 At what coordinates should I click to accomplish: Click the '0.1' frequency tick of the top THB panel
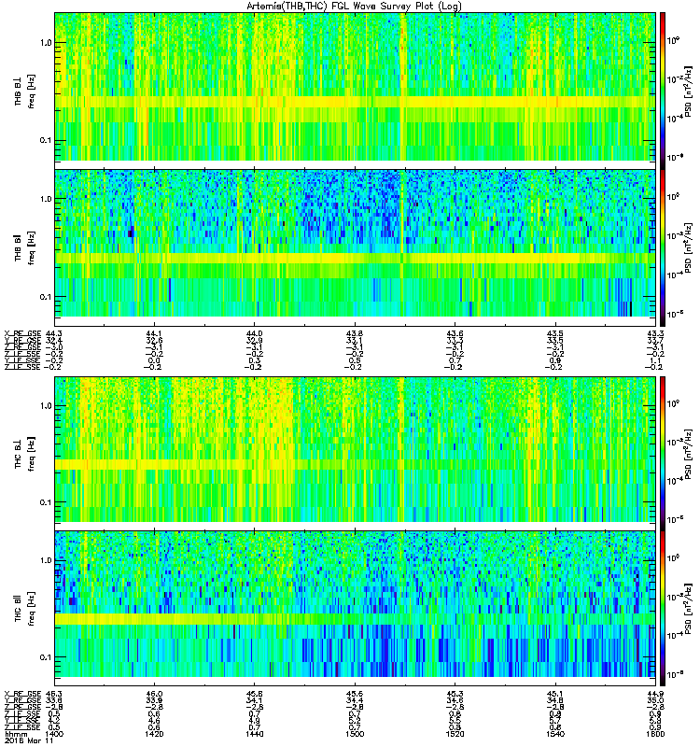pyautogui.click(x=46, y=141)
